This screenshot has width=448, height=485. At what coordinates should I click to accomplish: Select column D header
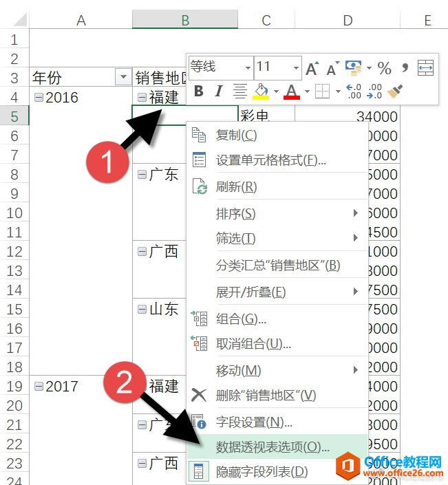[348, 20]
